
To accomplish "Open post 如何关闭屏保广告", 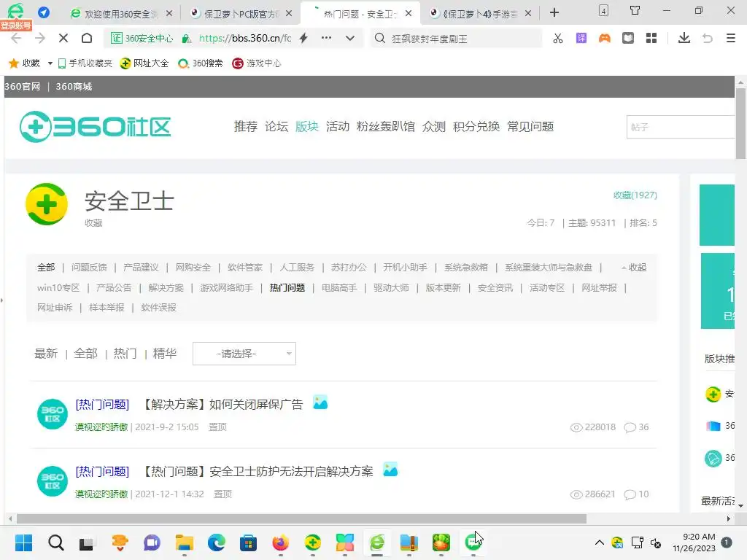I will [x=223, y=404].
